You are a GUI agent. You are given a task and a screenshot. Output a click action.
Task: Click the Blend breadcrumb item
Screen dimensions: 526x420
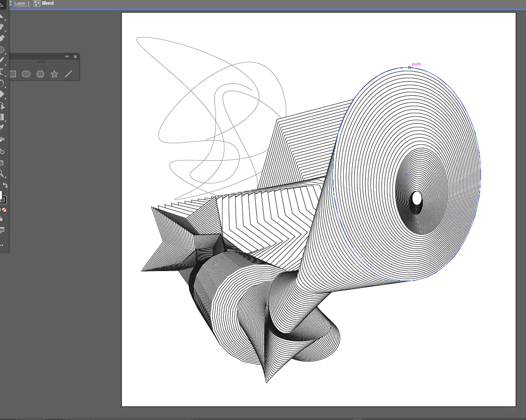[x=47, y=3]
